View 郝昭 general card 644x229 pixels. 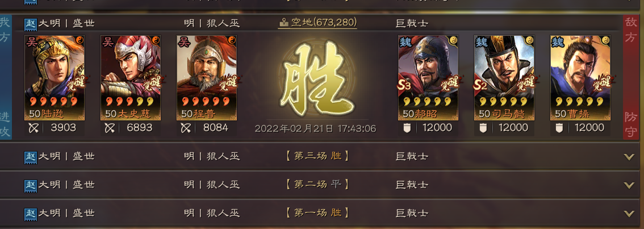(x=428, y=78)
